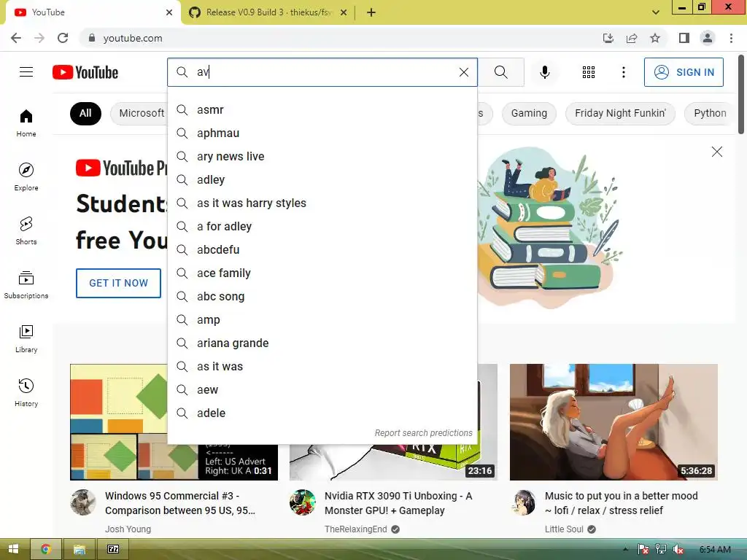Open the Windows Start button

coord(13,549)
